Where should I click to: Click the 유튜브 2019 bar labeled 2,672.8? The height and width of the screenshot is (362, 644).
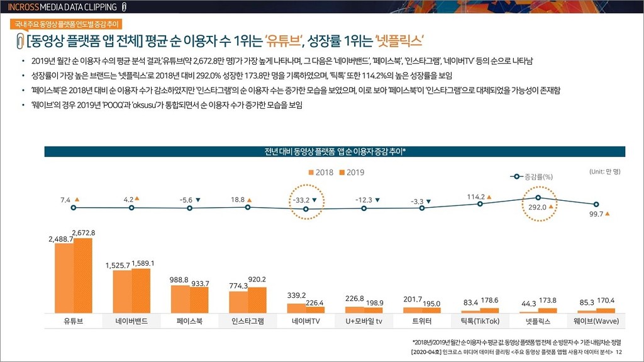(x=82, y=276)
